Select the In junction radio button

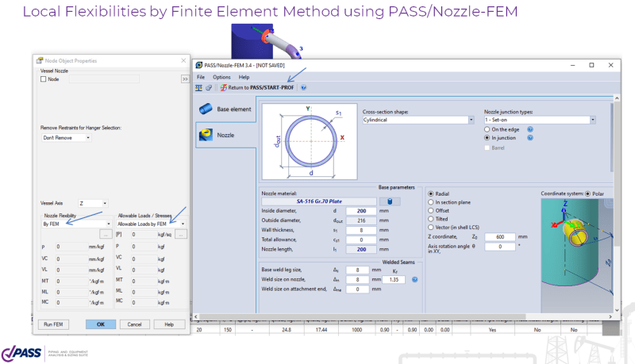click(x=487, y=138)
